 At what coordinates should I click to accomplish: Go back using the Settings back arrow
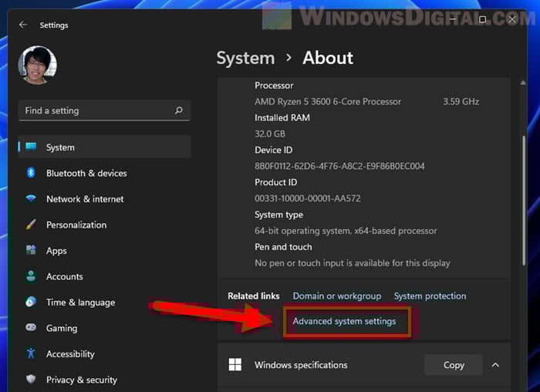click(23, 25)
